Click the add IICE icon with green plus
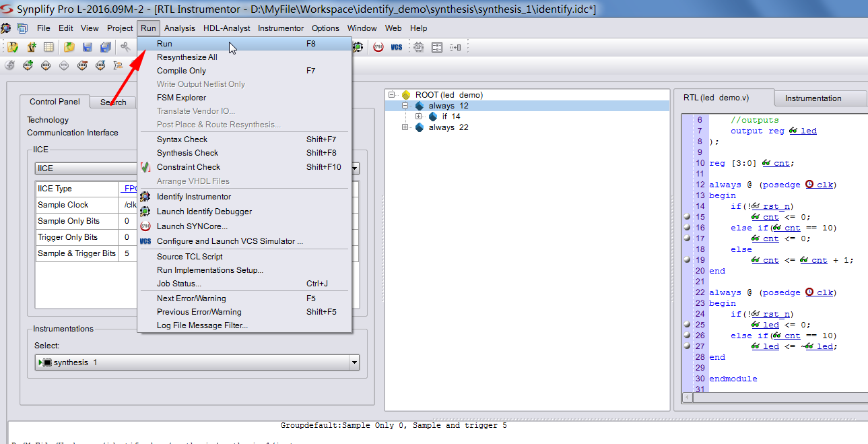868x444 pixels. pos(28,65)
